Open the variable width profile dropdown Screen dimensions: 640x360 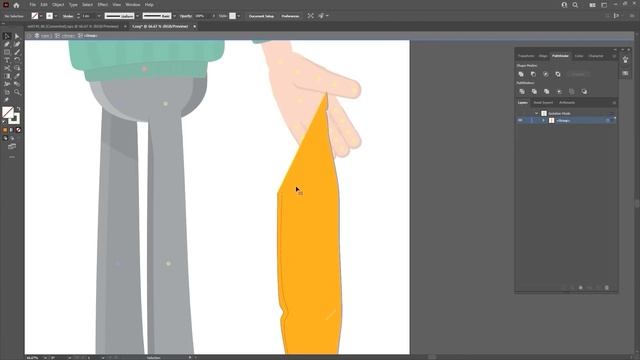pos(137,16)
